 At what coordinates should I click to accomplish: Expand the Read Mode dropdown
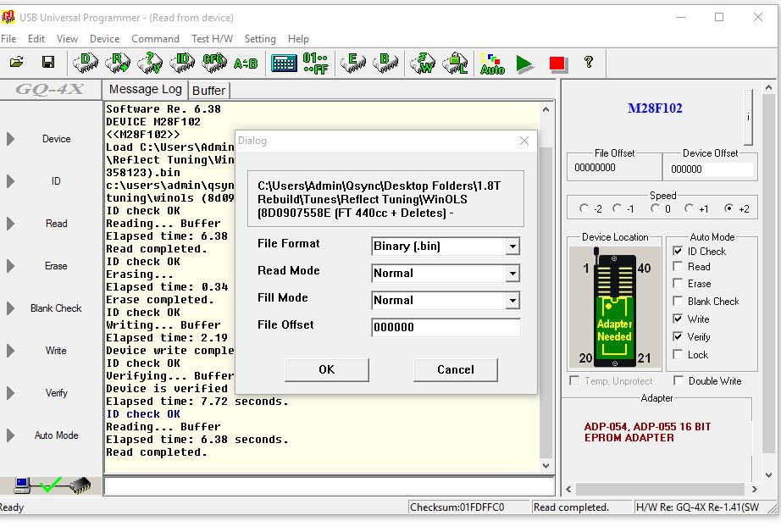point(512,274)
